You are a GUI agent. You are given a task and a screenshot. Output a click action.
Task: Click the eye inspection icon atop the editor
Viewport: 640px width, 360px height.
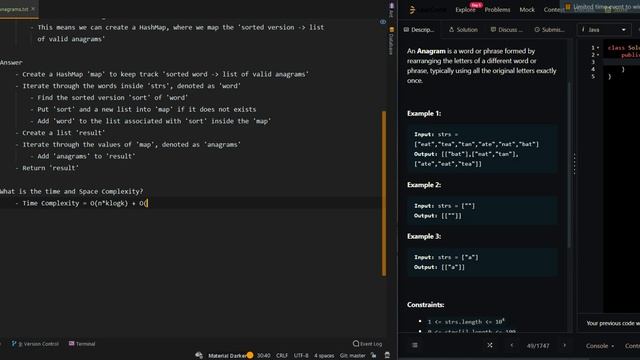coord(383,22)
